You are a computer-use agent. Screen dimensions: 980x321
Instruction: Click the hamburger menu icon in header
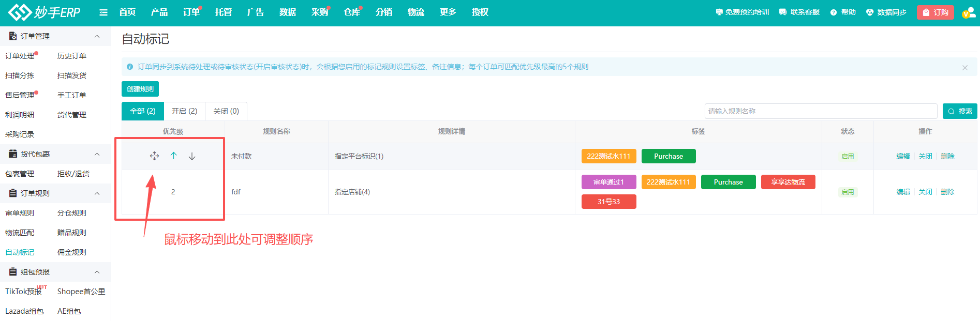pyautogui.click(x=103, y=12)
